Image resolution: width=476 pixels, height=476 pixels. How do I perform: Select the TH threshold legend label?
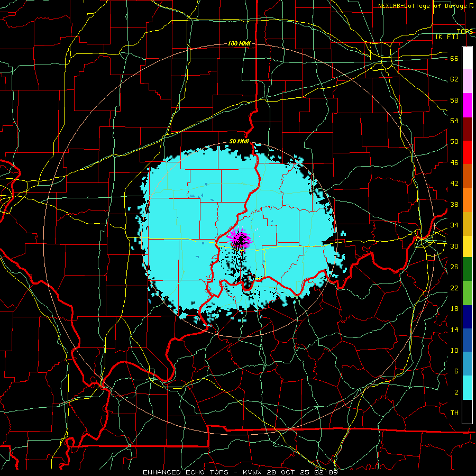(x=454, y=413)
